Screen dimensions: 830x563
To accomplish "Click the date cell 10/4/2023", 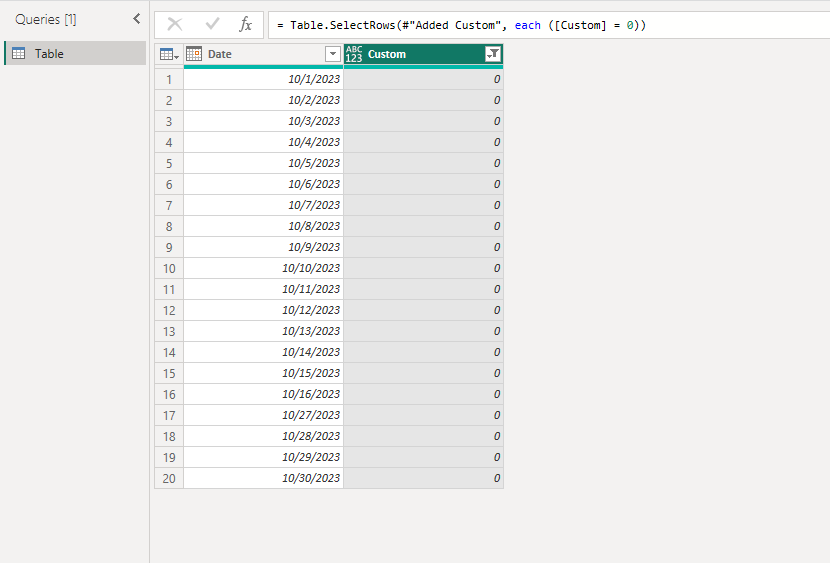I will (264, 142).
